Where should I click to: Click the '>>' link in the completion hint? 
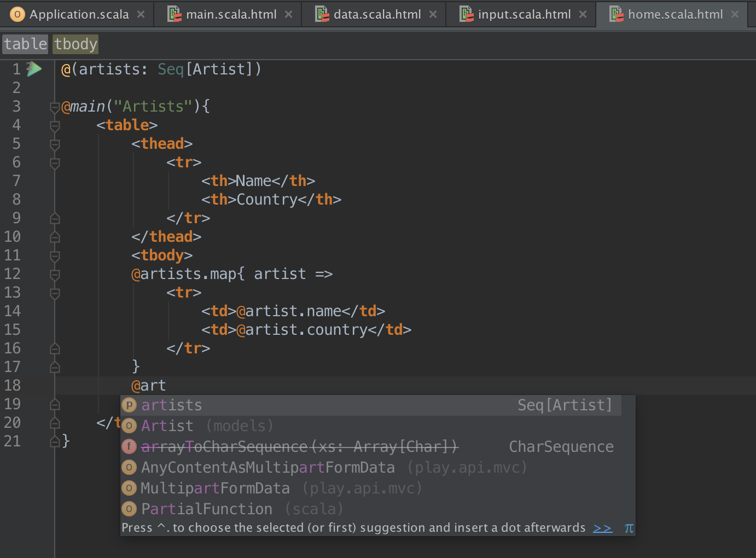(602, 528)
